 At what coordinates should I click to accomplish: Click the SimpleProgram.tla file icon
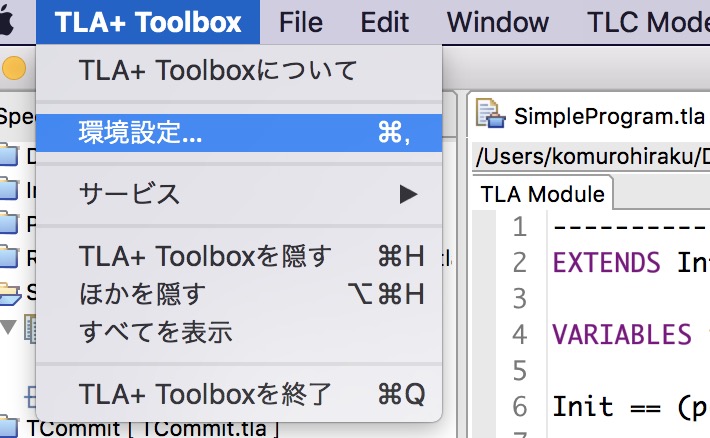[x=490, y=113]
